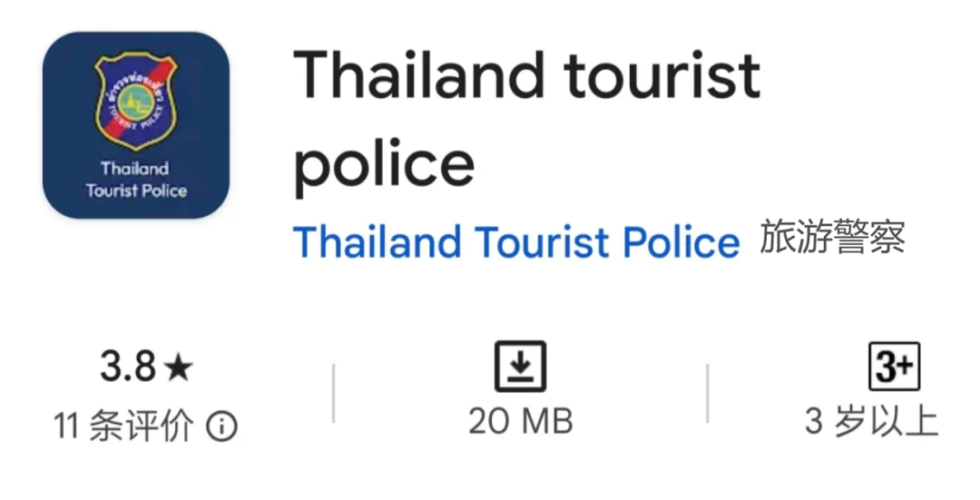Click the Thailand Tourist Police app icon

coord(136,125)
